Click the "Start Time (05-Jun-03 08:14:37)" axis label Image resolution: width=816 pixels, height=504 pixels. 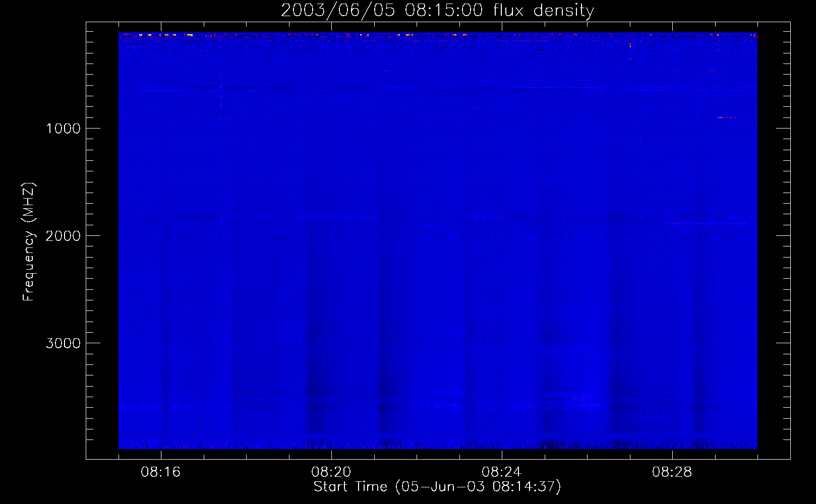[437, 487]
